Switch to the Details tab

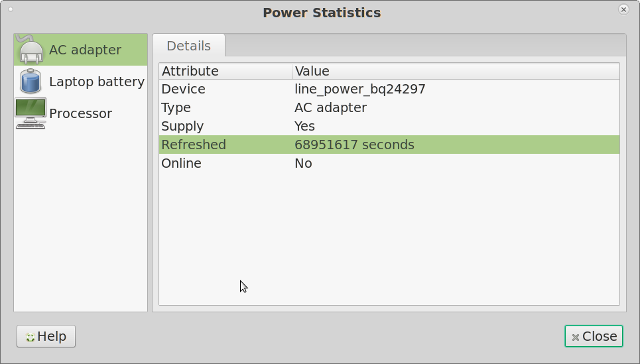click(188, 46)
